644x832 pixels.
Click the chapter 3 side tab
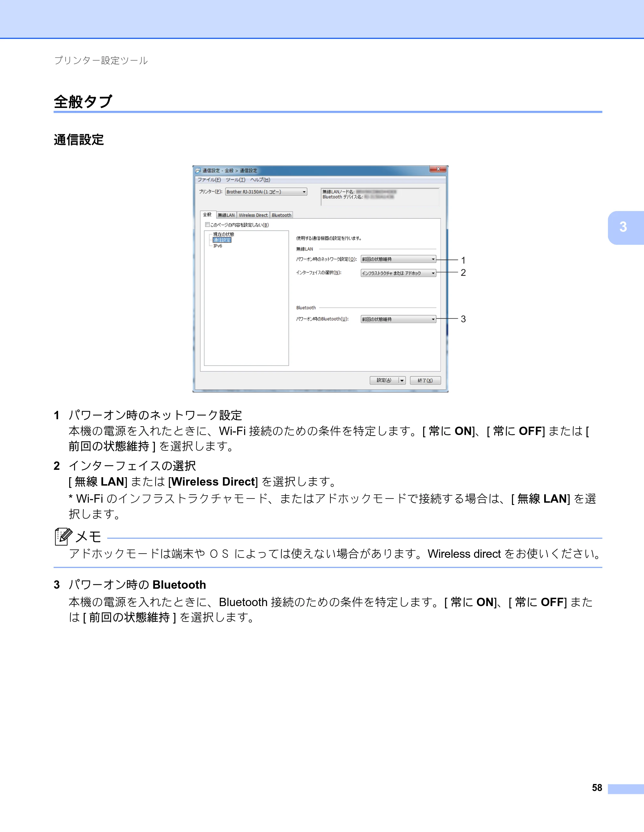[626, 227]
